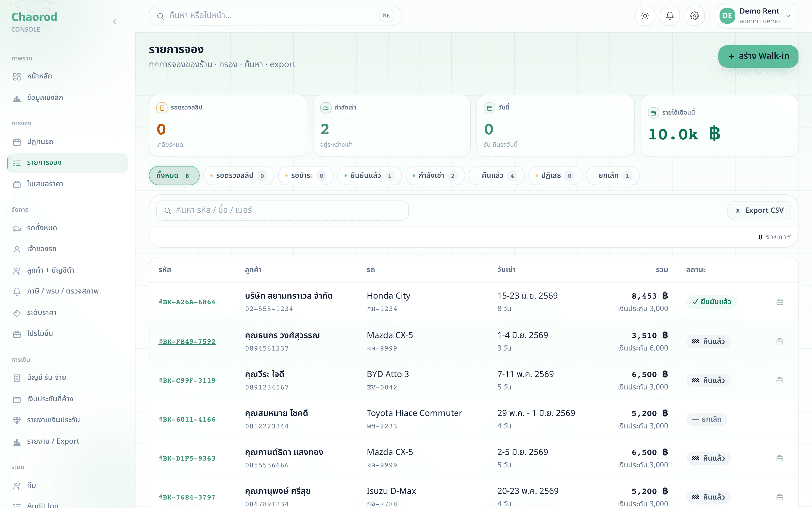
Task: Filter by คืนแล้ว status
Action: (497, 175)
